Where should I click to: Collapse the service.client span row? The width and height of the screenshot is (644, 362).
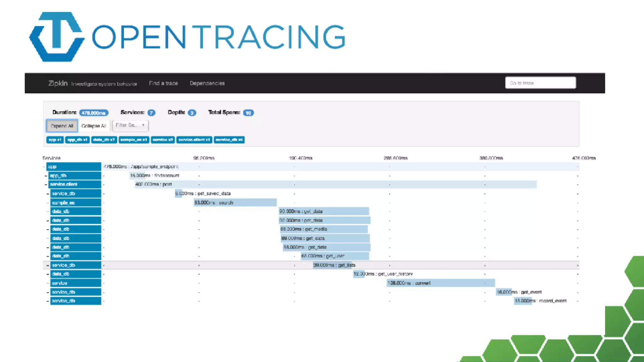click(46, 184)
